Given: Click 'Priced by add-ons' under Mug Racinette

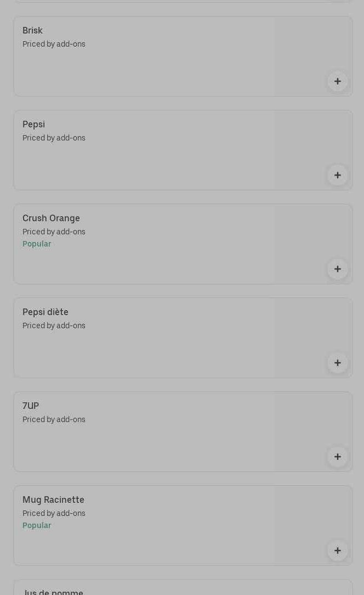Looking at the screenshot, I should click(54, 514).
